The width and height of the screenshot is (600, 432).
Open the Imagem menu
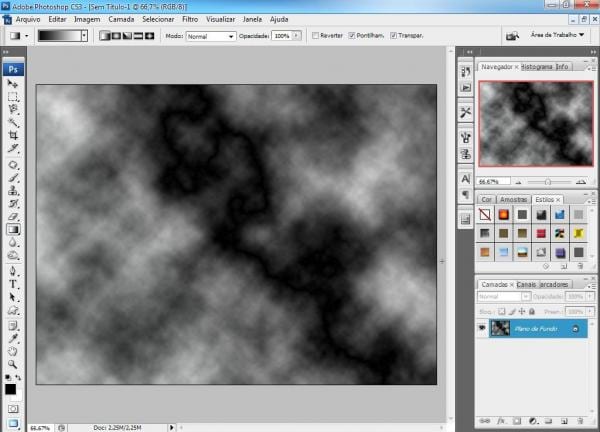87,19
